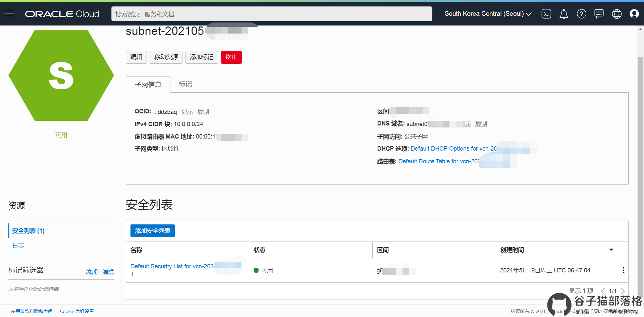
Task: Click the 区域性 subnet type value
Action: point(171,149)
